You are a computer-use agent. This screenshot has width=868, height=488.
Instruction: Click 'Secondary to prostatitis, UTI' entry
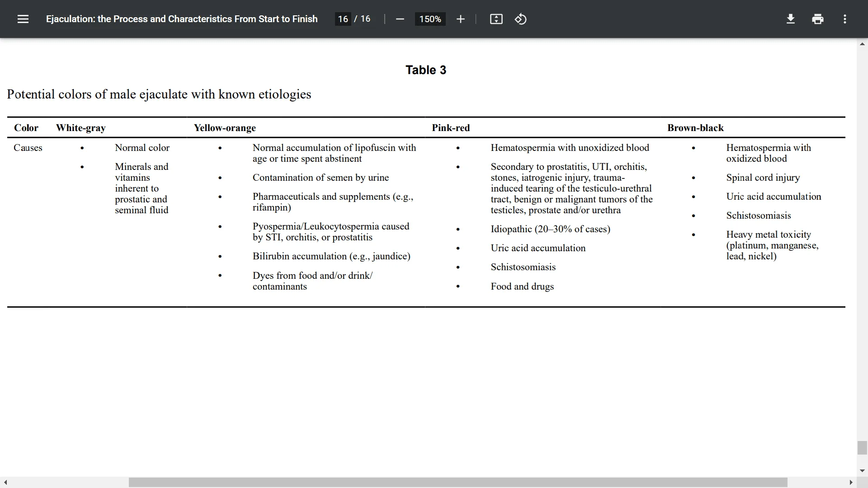pos(571,188)
